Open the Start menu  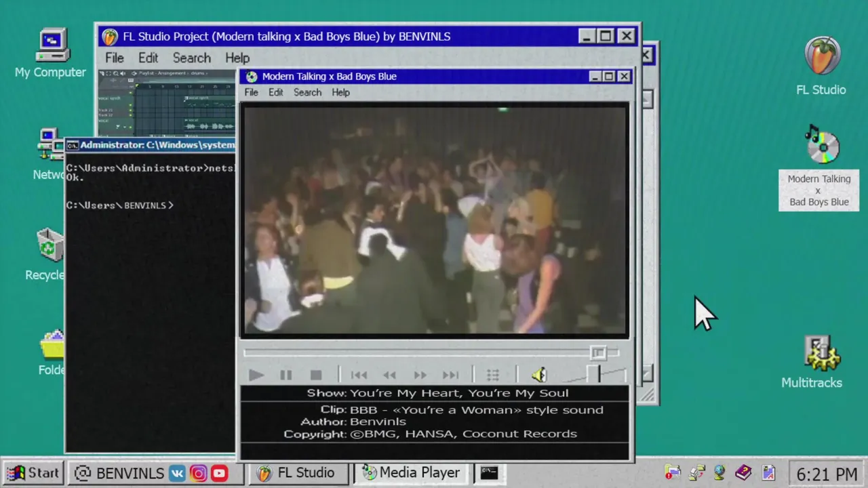pos(34,472)
